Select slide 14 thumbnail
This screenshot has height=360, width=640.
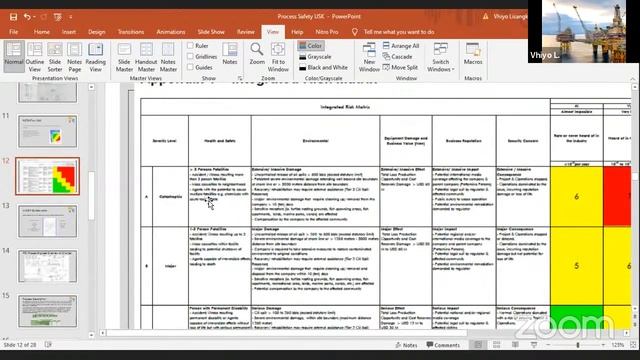(47, 266)
